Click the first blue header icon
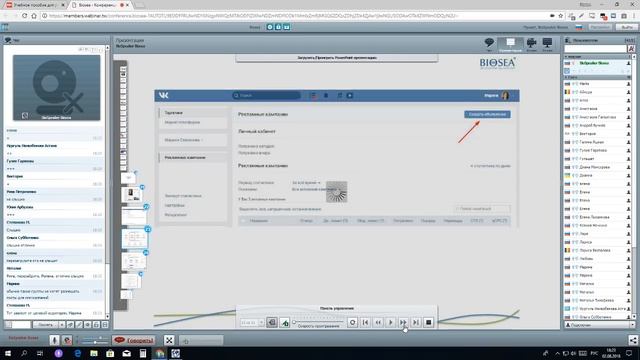 coord(270,27)
